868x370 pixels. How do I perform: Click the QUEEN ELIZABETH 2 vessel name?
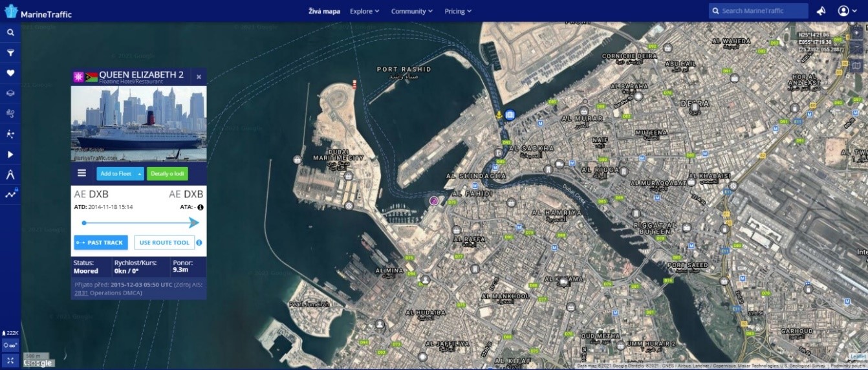pos(142,74)
